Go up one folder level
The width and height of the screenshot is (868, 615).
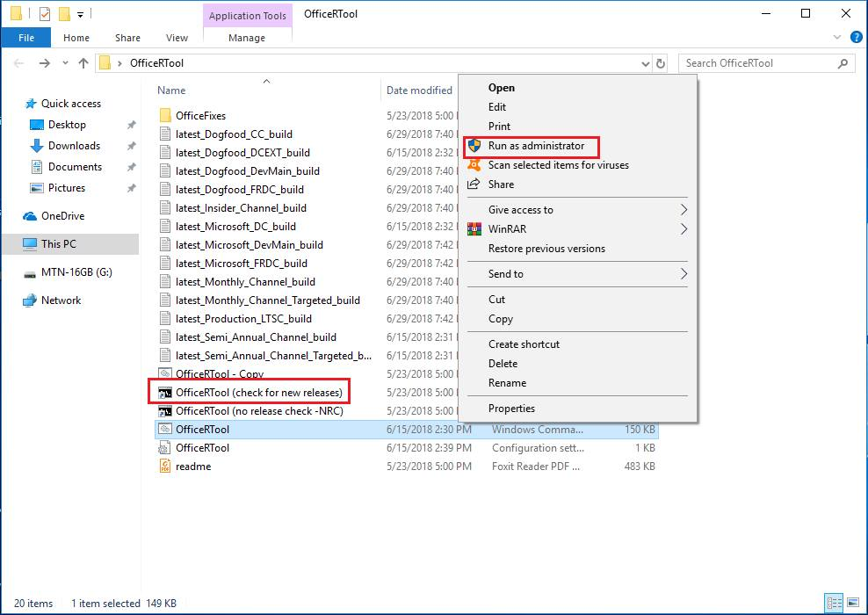(x=83, y=63)
